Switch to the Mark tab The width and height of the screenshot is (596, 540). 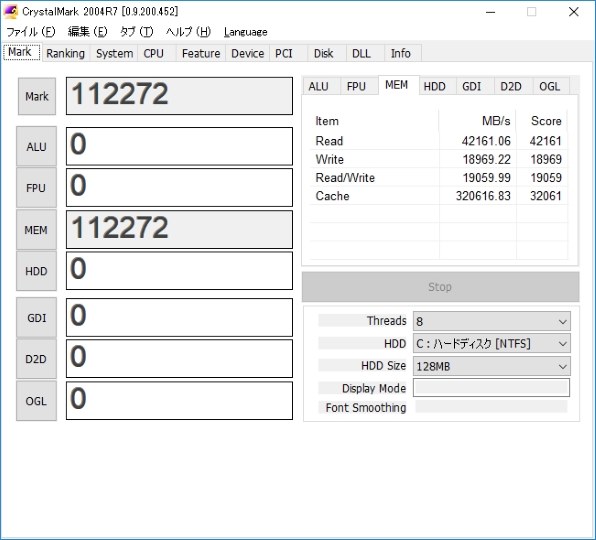21,52
